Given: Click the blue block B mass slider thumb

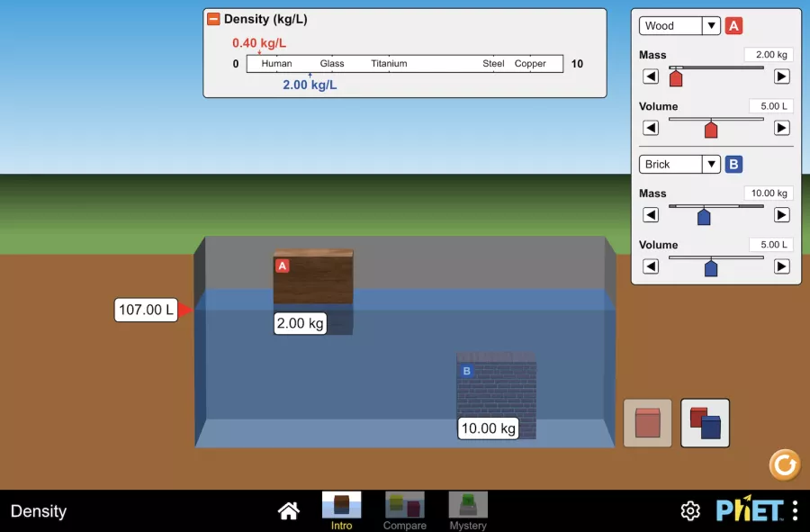Looking at the screenshot, I should coord(704,216).
